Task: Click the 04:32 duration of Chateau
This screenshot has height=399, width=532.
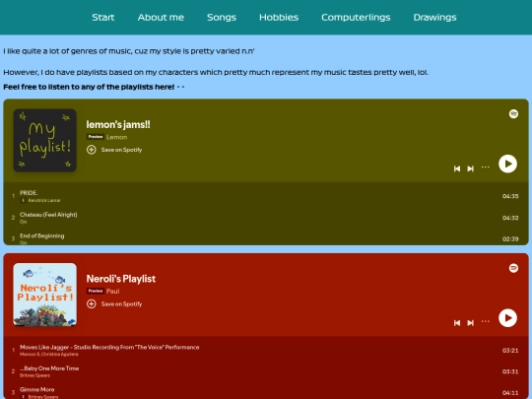Action: coord(510,218)
